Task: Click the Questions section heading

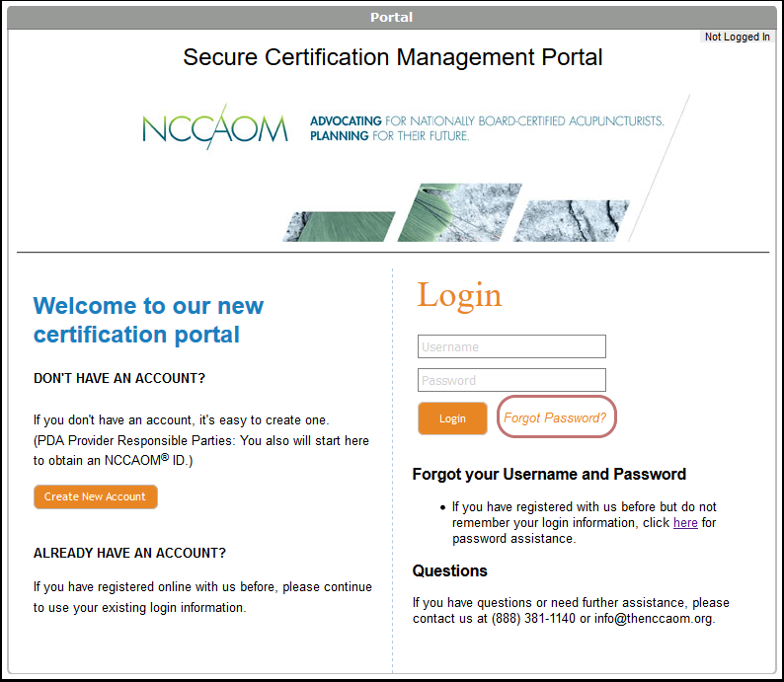Action: (449, 570)
